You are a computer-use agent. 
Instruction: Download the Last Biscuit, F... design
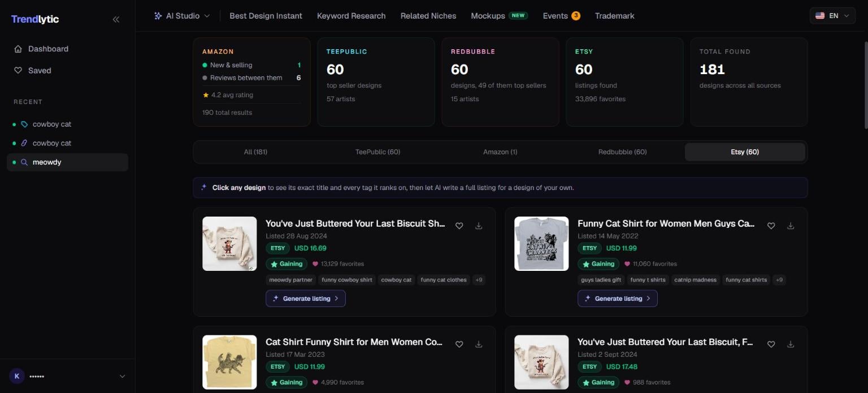tap(791, 344)
